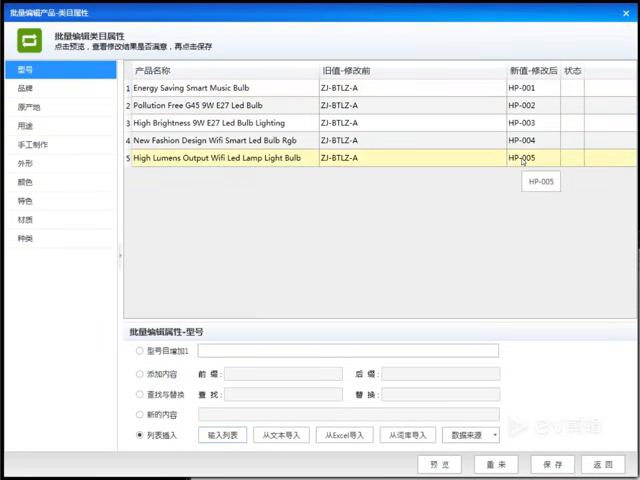640x480 pixels.
Task: Choose the 查找与替换 radio option
Action: (x=140, y=394)
